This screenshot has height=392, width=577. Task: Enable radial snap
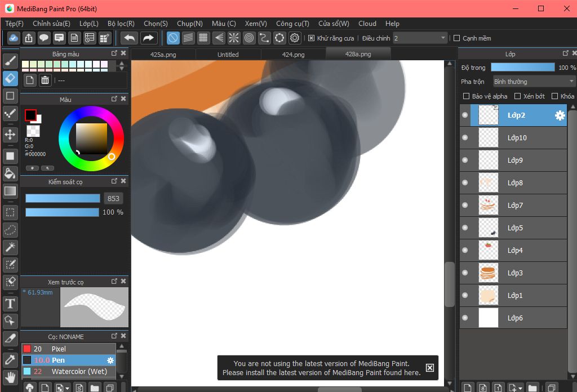234,38
